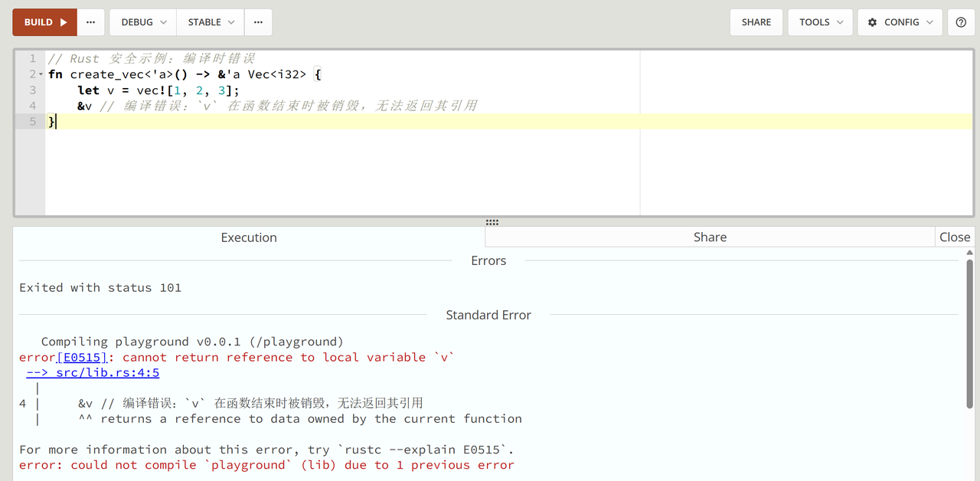Open the DEBUG mode dropdown
The image size is (980, 481).
click(x=143, y=22)
